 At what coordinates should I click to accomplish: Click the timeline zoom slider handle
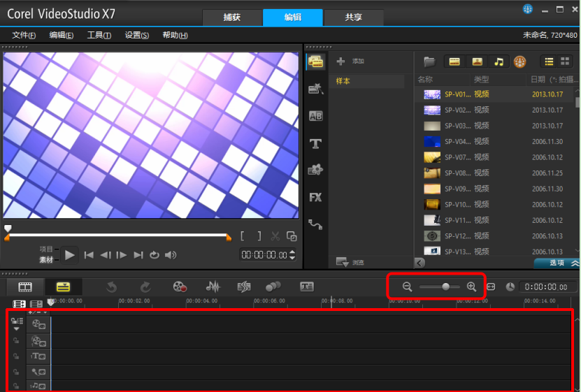click(x=446, y=286)
